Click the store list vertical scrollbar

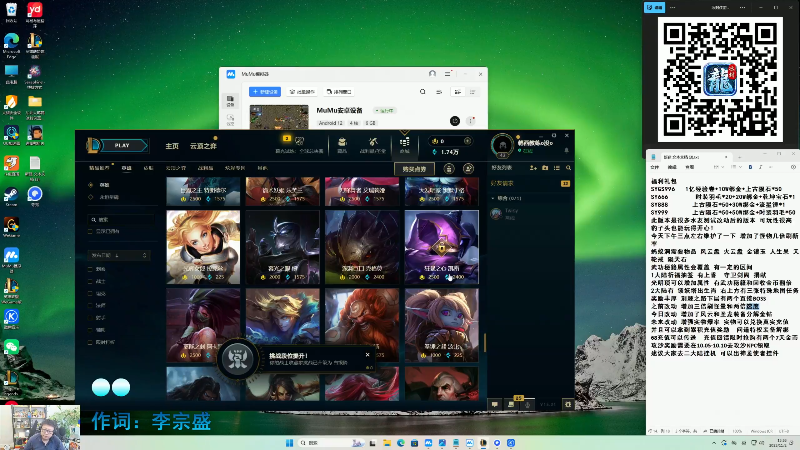tap(484, 342)
